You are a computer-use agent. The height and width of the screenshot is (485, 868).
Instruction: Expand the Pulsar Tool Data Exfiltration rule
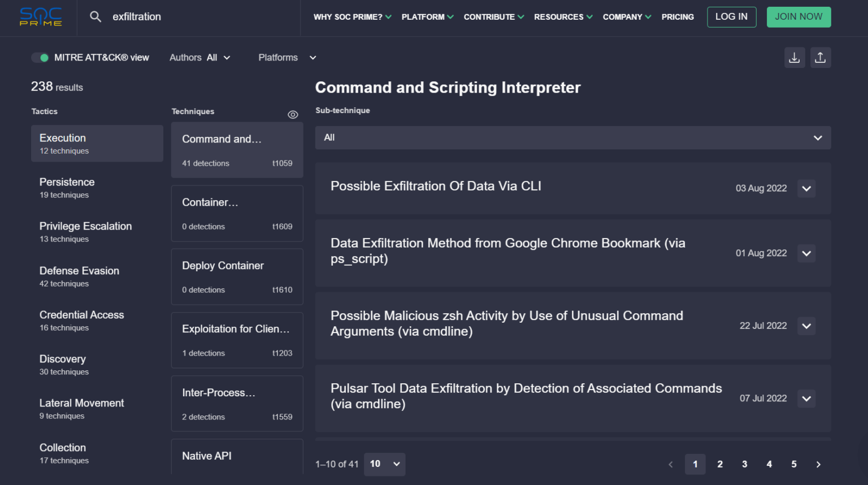click(806, 399)
